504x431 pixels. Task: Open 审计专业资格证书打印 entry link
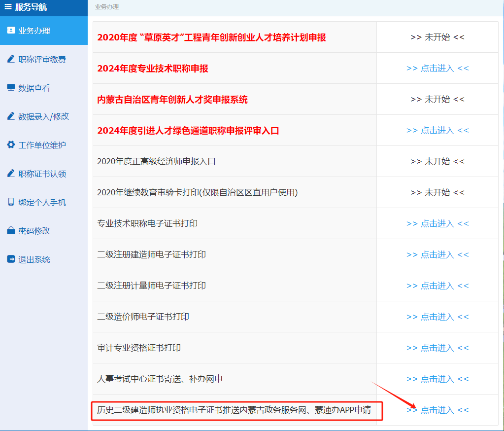click(437, 348)
